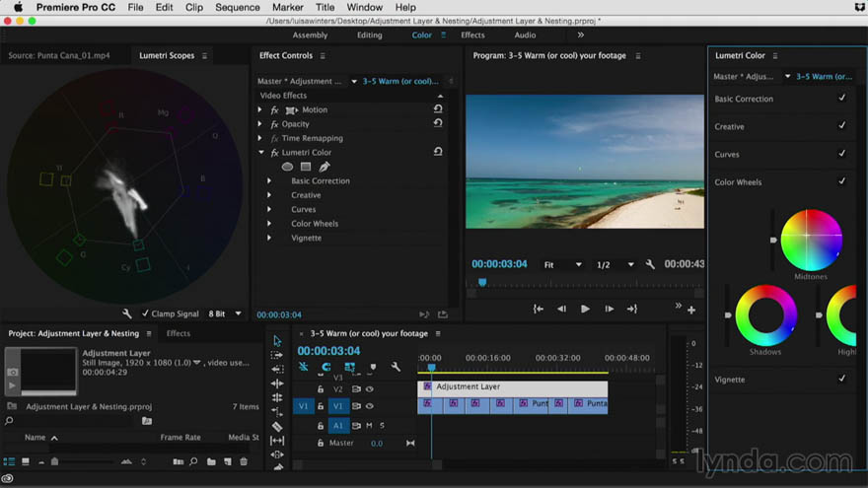Open Program monitor wrench settings
868x488 pixels.
point(650,264)
